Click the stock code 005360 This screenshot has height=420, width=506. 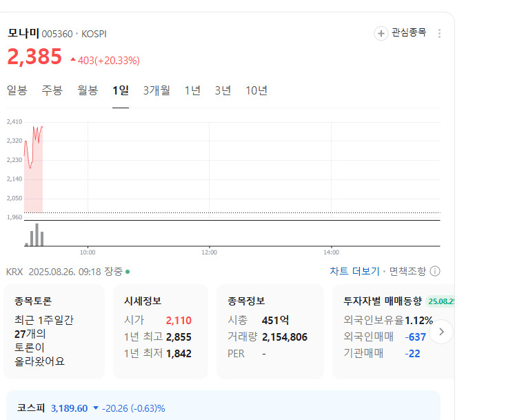pos(57,34)
